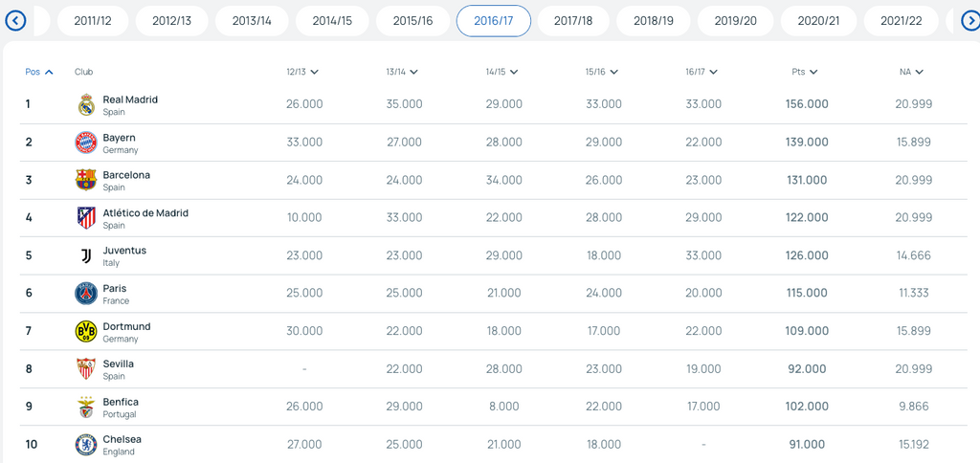Click the Real Madrid club crest

(86, 104)
